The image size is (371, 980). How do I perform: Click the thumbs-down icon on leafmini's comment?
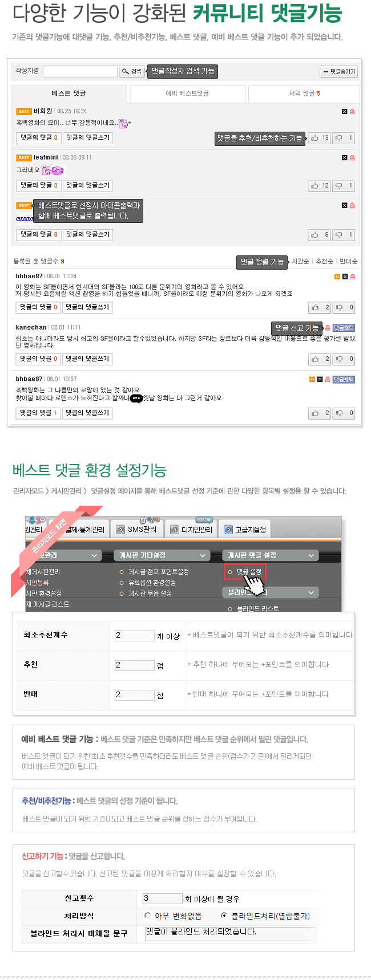(x=339, y=185)
